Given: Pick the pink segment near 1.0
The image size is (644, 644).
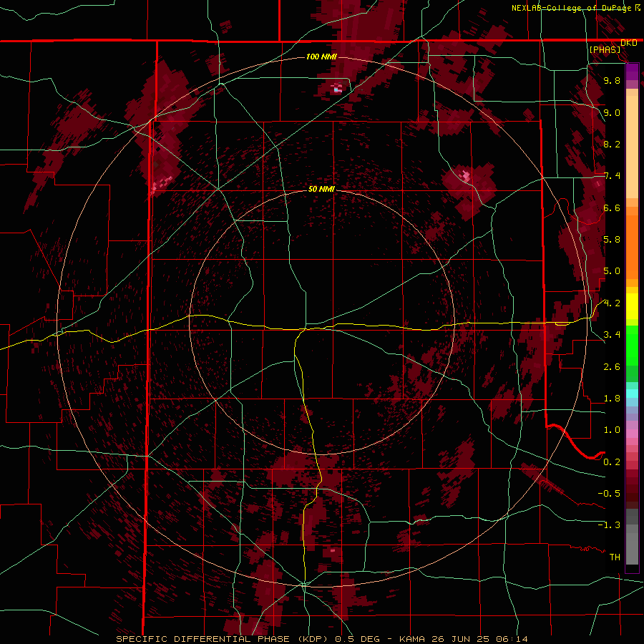Looking at the screenshot, I should [x=632, y=434].
